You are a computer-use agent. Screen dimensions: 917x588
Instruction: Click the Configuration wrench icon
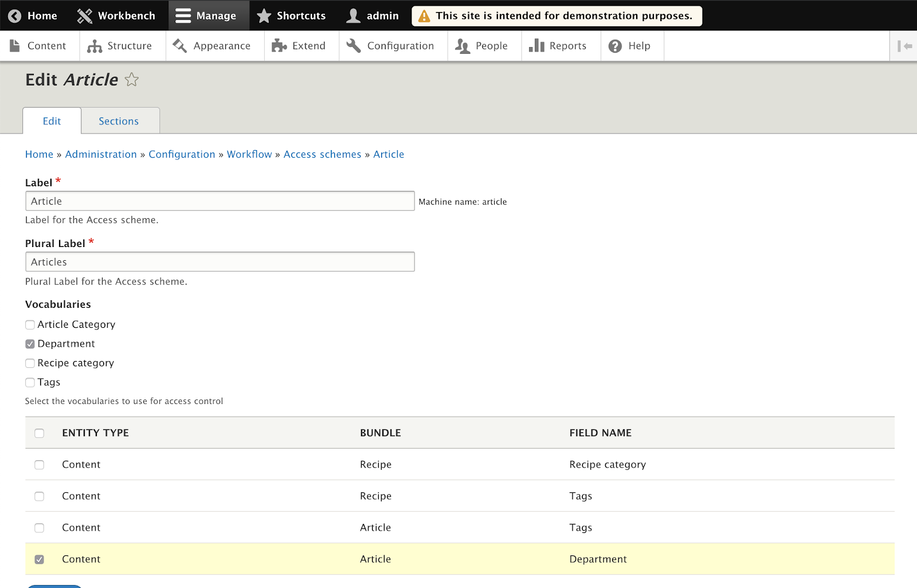pyautogui.click(x=354, y=46)
